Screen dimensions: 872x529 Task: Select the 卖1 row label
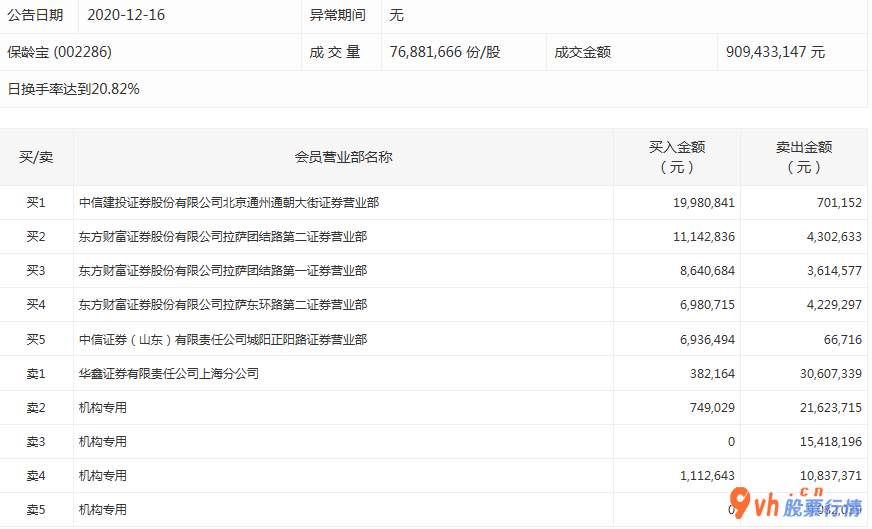click(x=36, y=374)
